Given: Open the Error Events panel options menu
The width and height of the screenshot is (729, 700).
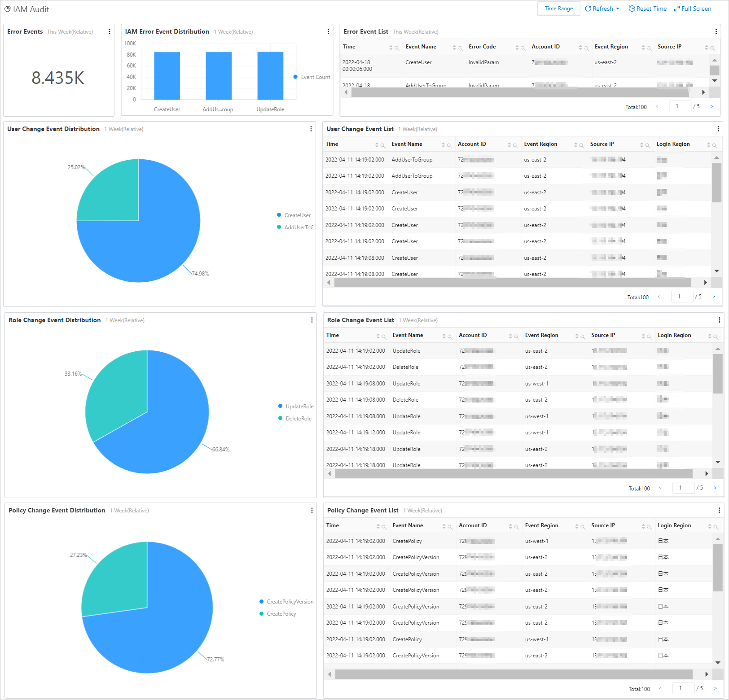Looking at the screenshot, I should click(109, 31).
